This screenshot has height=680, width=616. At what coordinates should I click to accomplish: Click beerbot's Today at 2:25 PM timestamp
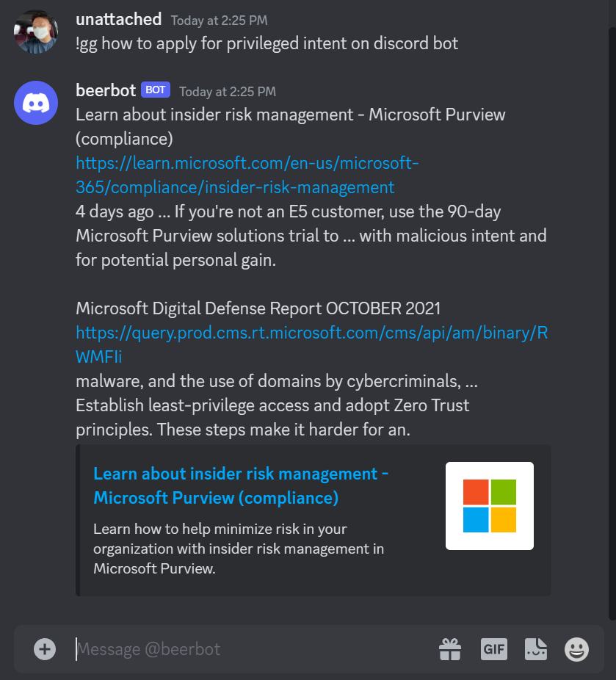coord(228,92)
